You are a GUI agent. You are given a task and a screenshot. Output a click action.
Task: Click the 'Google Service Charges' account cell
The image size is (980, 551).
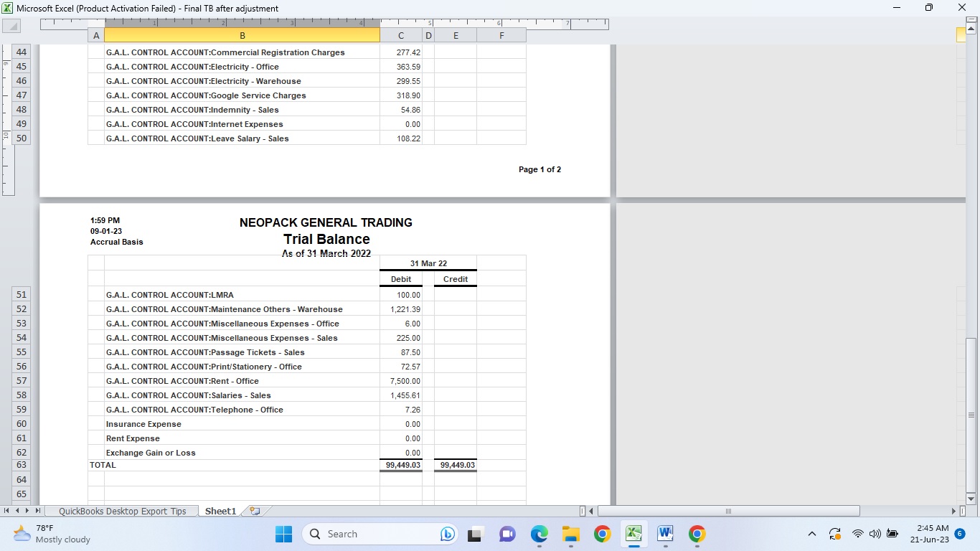(x=242, y=95)
